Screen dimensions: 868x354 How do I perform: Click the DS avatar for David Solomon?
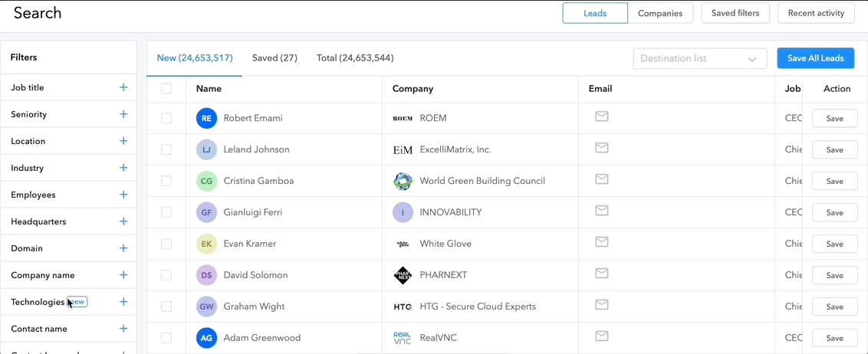pos(206,275)
